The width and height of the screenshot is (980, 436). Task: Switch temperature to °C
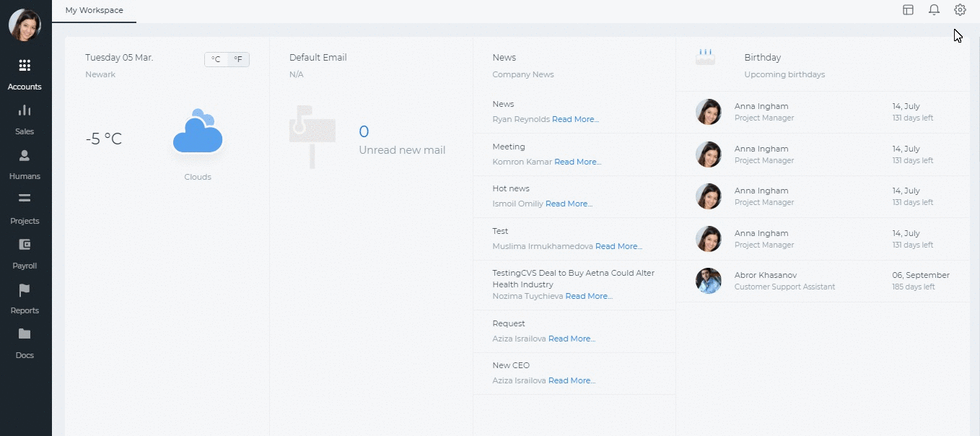216,59
